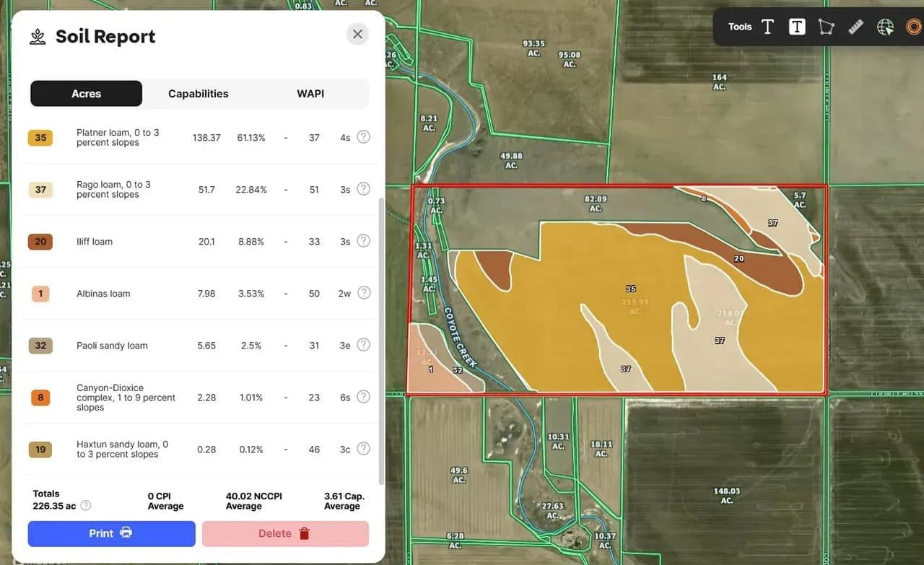Click the Iliff loam 20 color swatch
Image resolution: width=924 pixels, height=565 pixels.
tap(40, 242)
